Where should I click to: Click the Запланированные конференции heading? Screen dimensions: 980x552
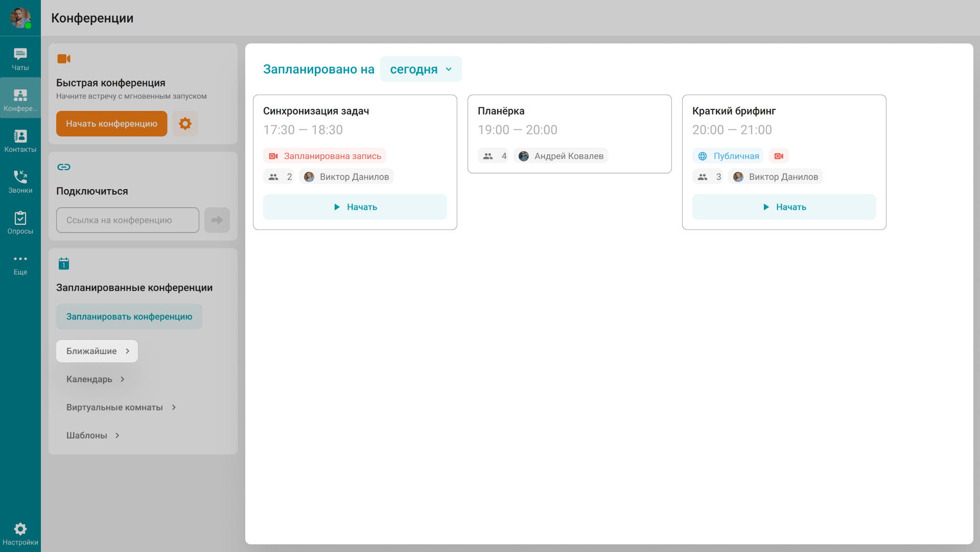coord(134,288)
